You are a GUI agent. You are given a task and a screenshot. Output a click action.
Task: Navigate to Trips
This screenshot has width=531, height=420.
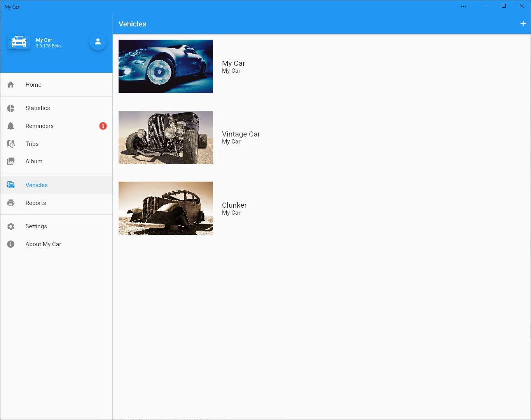pyautogui.click(x=56, y=144)
